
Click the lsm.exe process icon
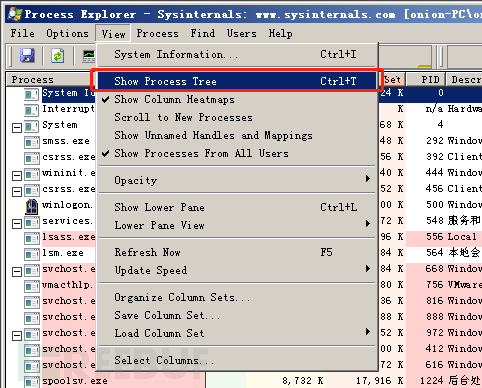click(x=32, y=254)
